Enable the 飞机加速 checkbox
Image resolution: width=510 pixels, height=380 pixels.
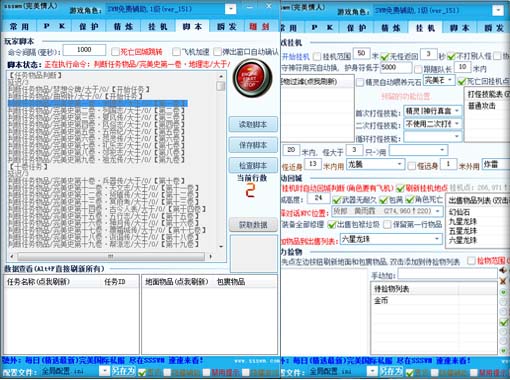pyautogui.click(x=176, y=52)
